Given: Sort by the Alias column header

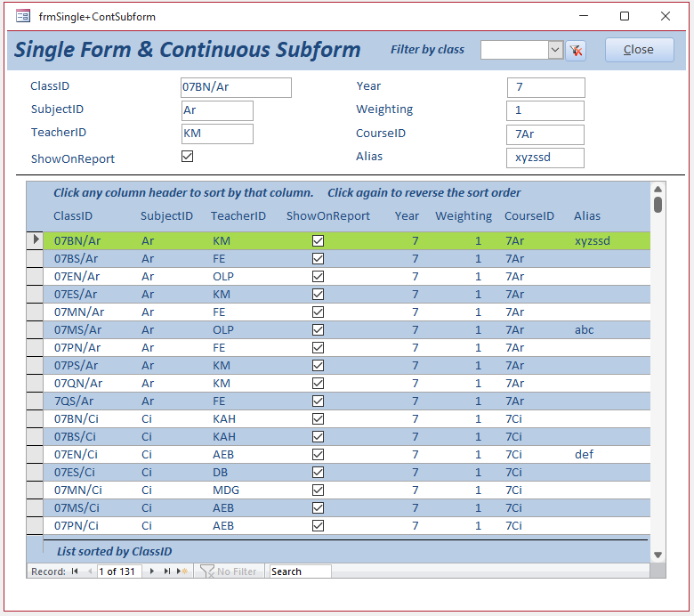Looking at the screenshot, I should point(586,215).
